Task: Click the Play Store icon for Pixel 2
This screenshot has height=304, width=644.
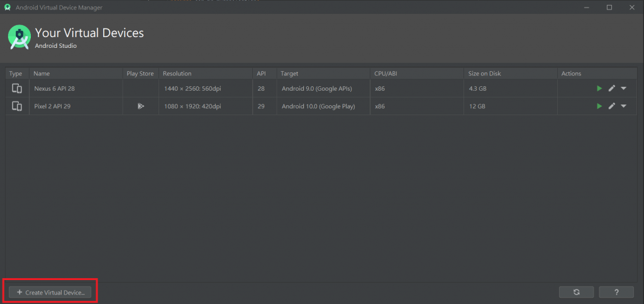Action: point(141,106)
